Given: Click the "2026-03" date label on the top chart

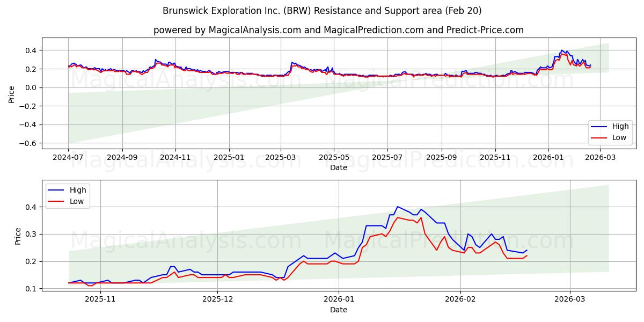Looking at the screenshot, I should tap(600, 157).
